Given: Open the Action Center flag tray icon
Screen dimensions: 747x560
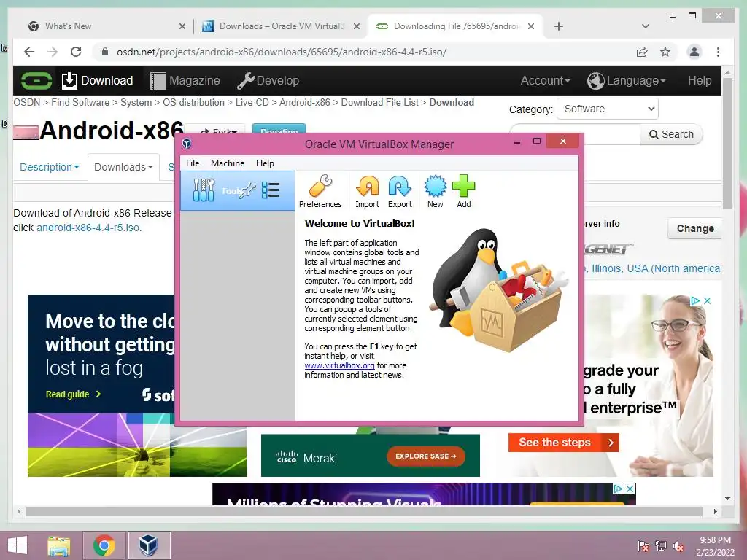Looking at the screenshot, I should click(x=643, y=546).
